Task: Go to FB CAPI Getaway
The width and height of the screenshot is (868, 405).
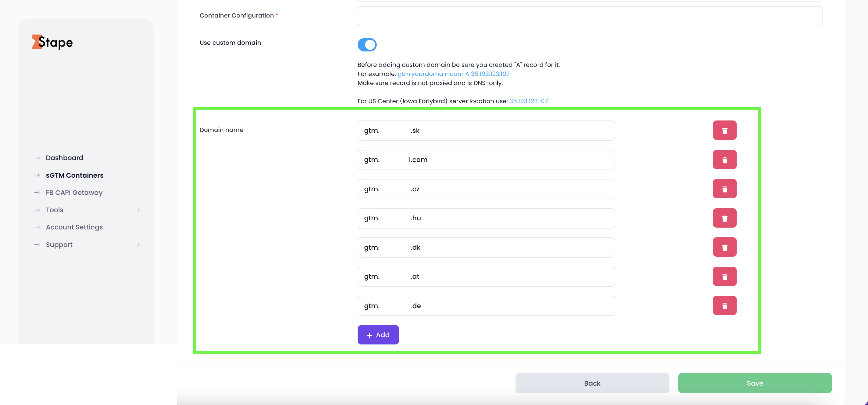Action: click(x=74, y=192)
